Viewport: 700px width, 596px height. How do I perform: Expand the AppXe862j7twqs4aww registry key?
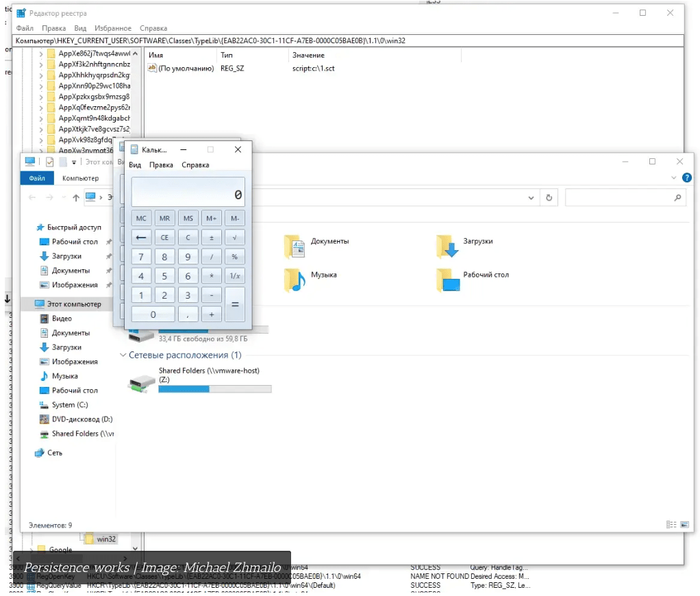pos(41,53)
